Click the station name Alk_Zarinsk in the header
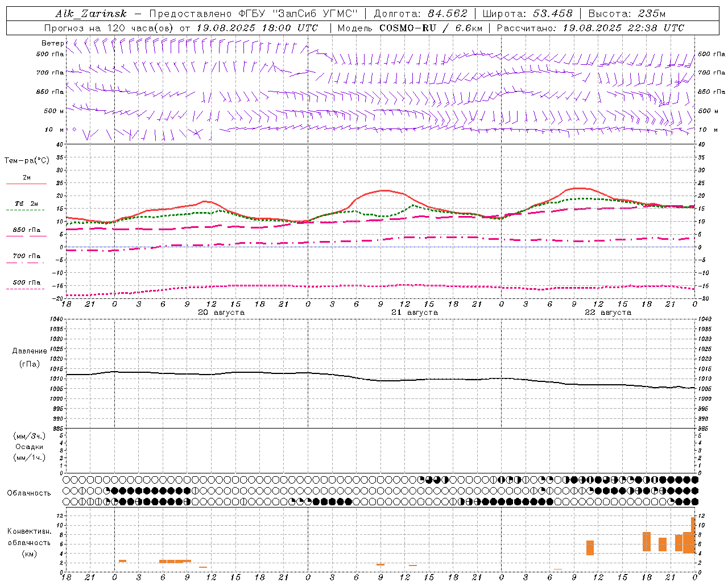This screenshot has height=582, width=728. (91, 14)
